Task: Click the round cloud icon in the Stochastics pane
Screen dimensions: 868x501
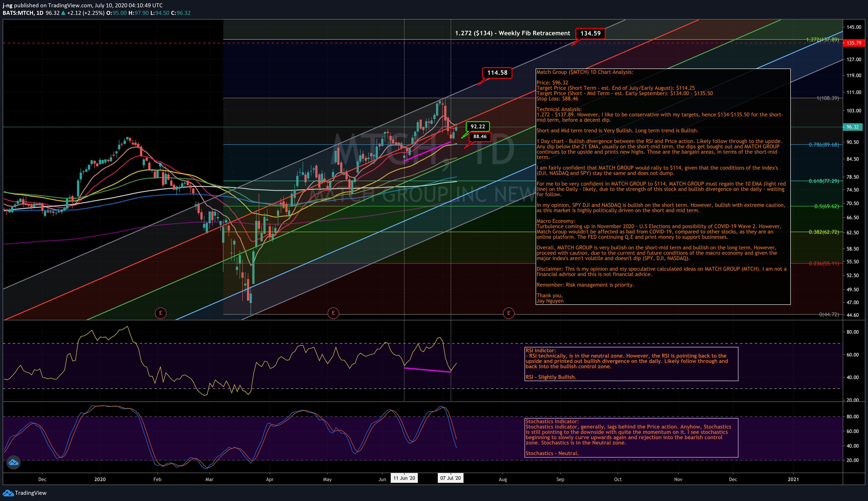Action: pyautogui.click(x=14, y=462)
